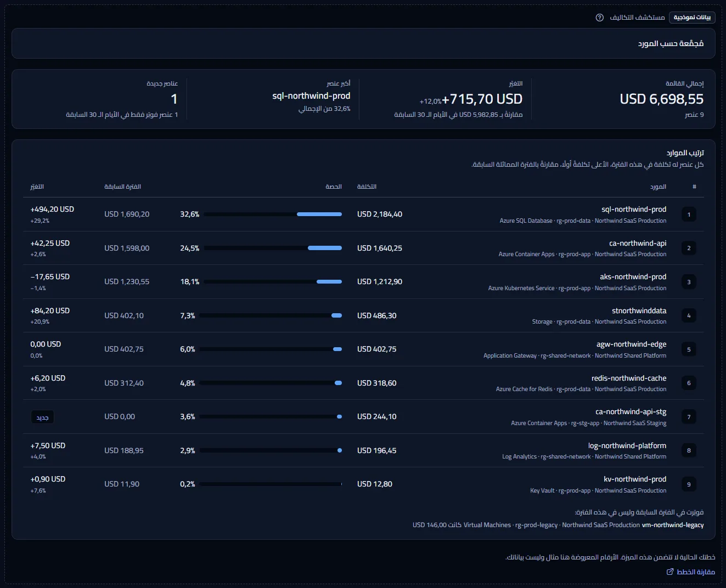Screen dimensions: 726x588
Task: Click the previous period value USD 1,690,20
Action: pyautogui.click(x=127, y=214)
